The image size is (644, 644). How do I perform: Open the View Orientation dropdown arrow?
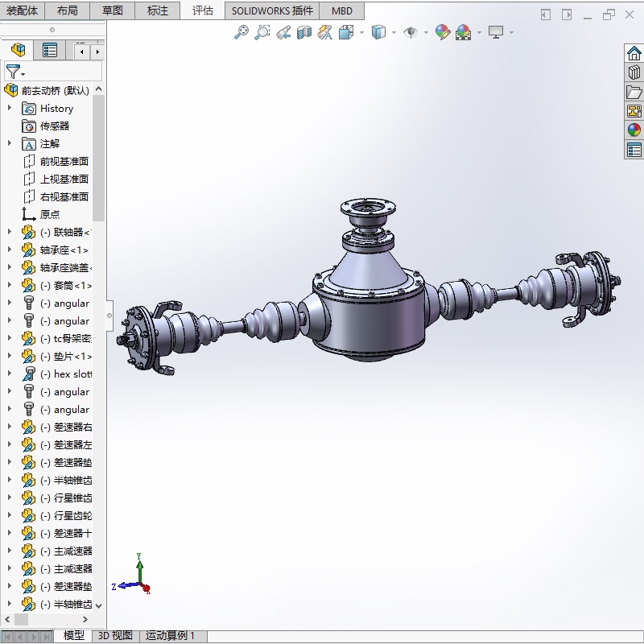pos(361,32)
